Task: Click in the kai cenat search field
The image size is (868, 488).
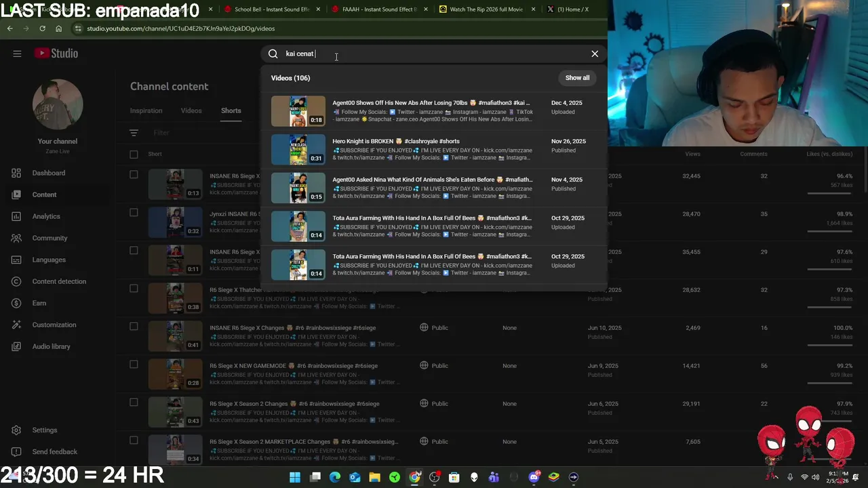Action: coord(434,54)
